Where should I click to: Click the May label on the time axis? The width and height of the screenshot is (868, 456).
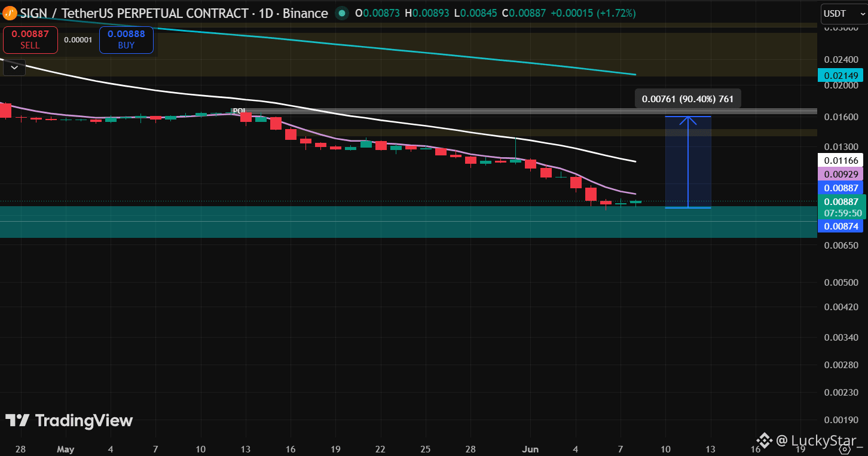66,449
